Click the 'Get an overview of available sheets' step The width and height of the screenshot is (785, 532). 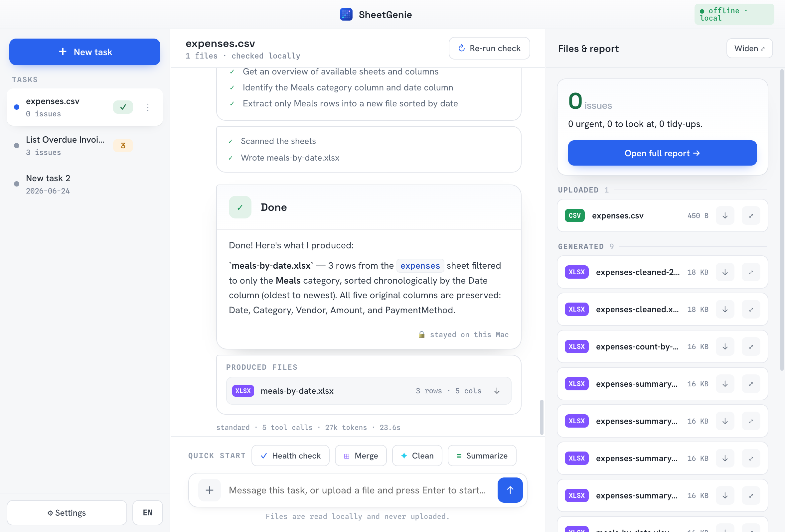[x=341, y=71]
